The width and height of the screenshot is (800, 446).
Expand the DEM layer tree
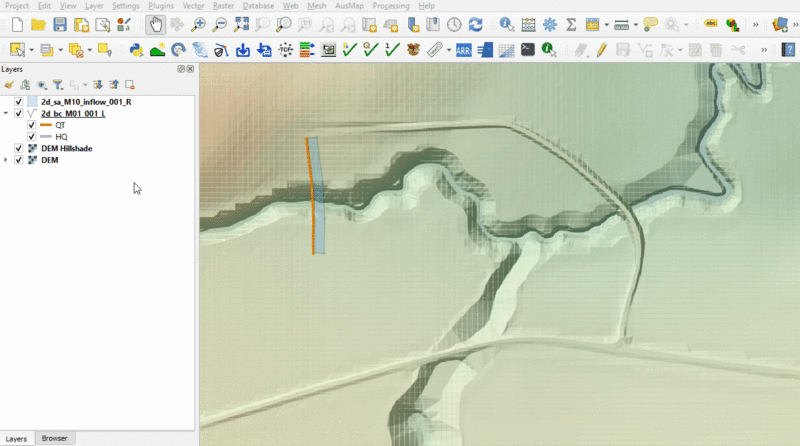pos(6,160)
